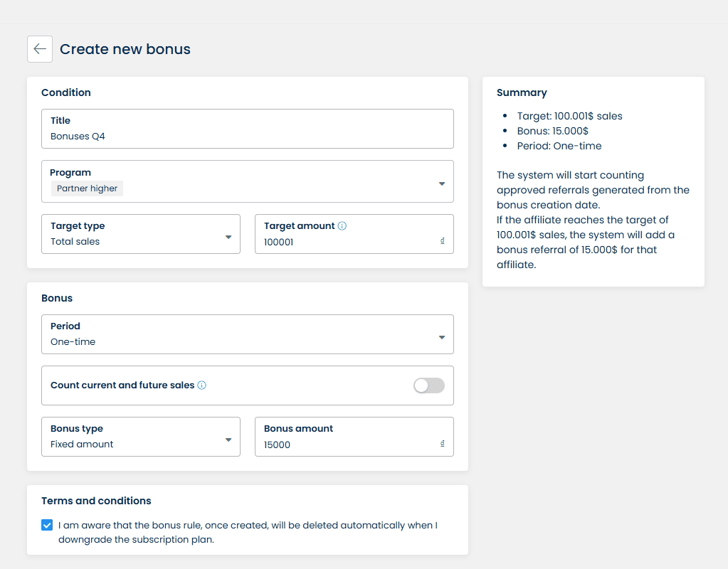Click currency symbol inside Bonus amount field
This screenshot has width=728, height=569.
[443, 444]
